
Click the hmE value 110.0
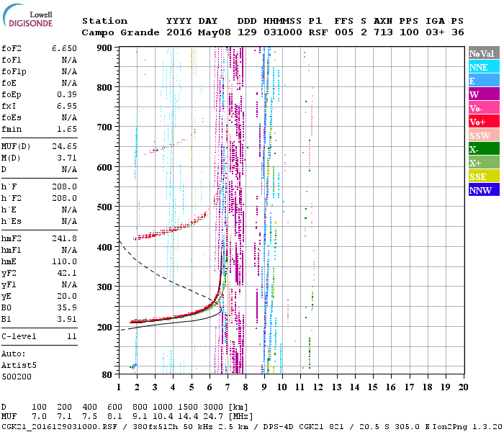64,261
